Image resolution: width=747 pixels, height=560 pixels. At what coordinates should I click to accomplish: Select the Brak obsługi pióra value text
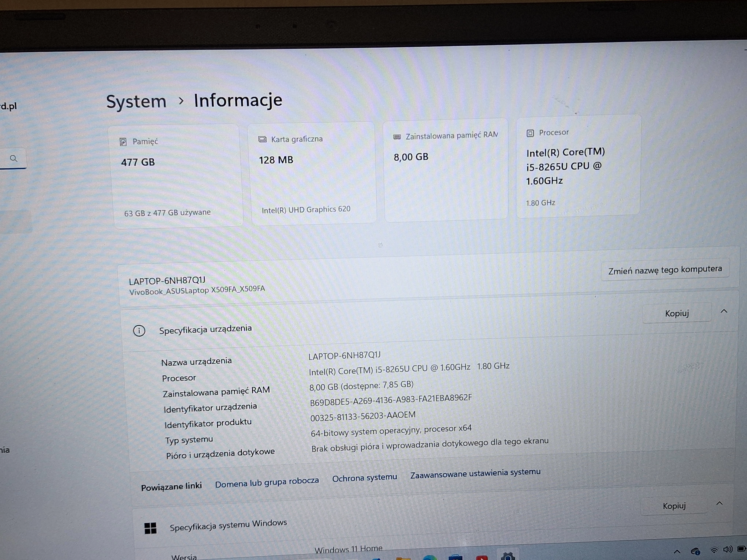coord(430,445)
